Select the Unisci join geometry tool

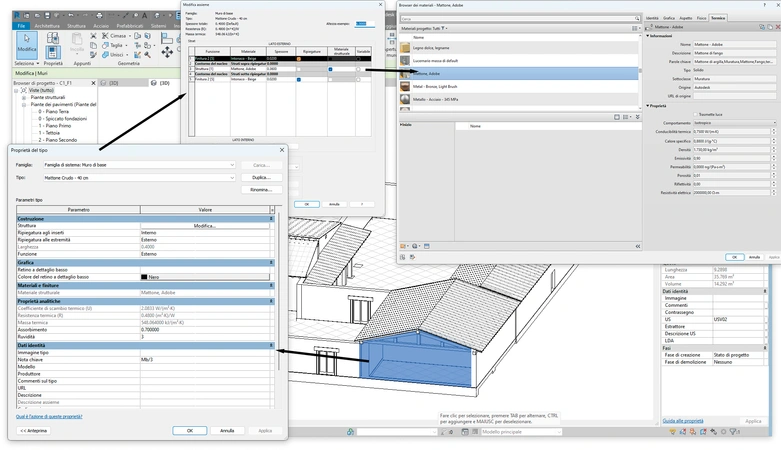[x=113, y=55]
